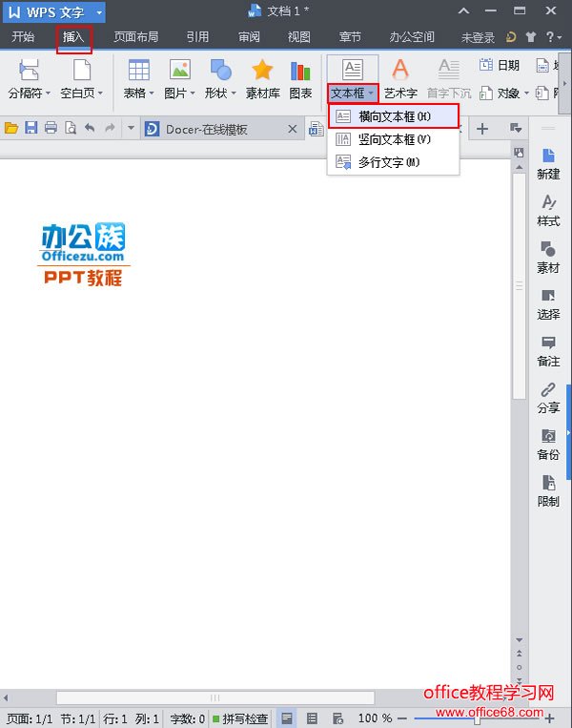Screen dimensions: 572x728
Task: Switch to page layout view
Action: pyautogui.click(x=287, y=718)
